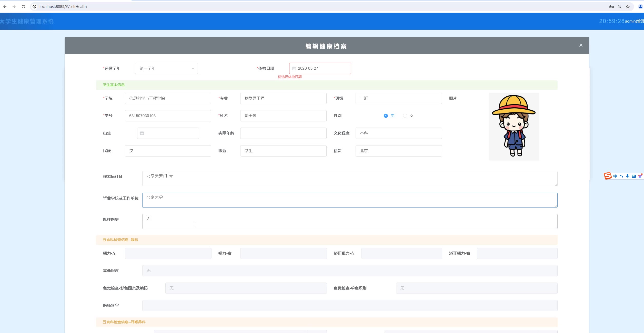The height and width of the screenshot is (333, 644).
Task: Click the 色觉检查-单色识别 field
Action: pos(477,288)
